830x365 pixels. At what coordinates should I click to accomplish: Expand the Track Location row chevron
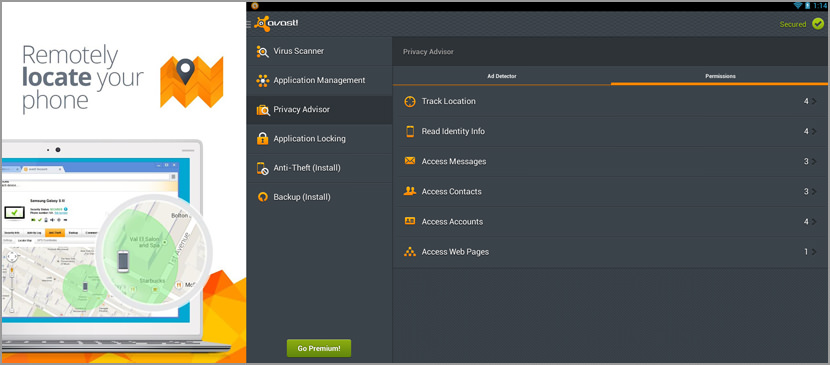pos(814,102)
